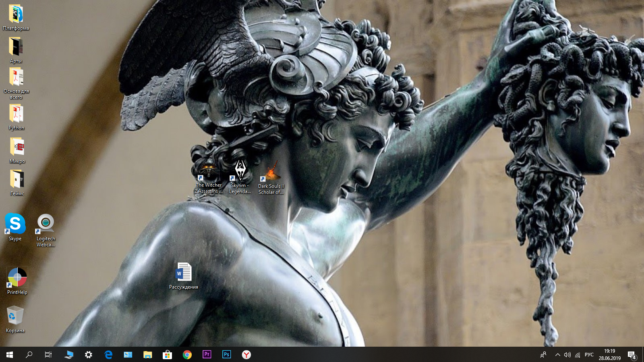Select The Witcher 2 Assassins shortcut
The width and height of the screenshot is (644, 362).
pyautogui.click(x=208, y=177)
